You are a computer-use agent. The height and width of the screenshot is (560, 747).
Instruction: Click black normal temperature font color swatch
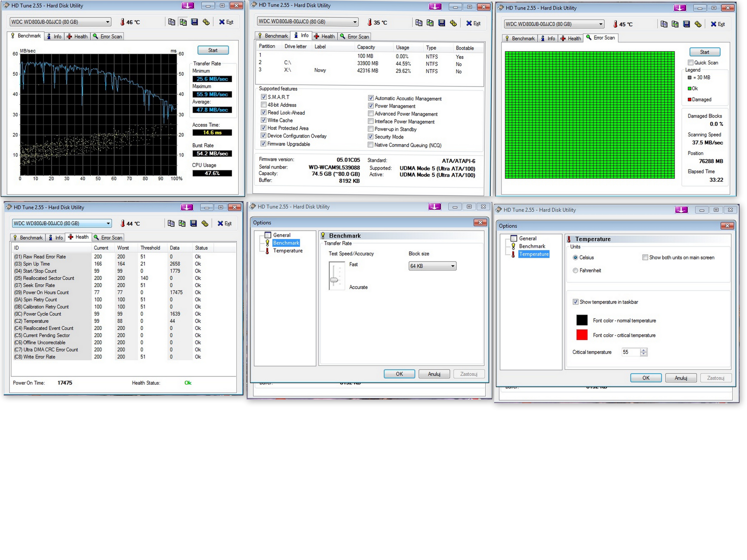(x=582, y=320)
